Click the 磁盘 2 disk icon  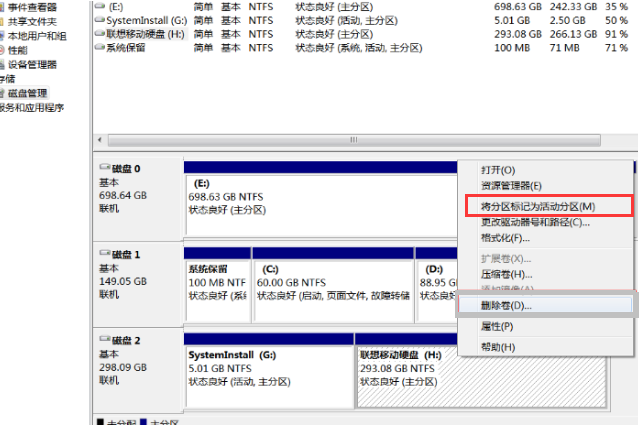103,341
